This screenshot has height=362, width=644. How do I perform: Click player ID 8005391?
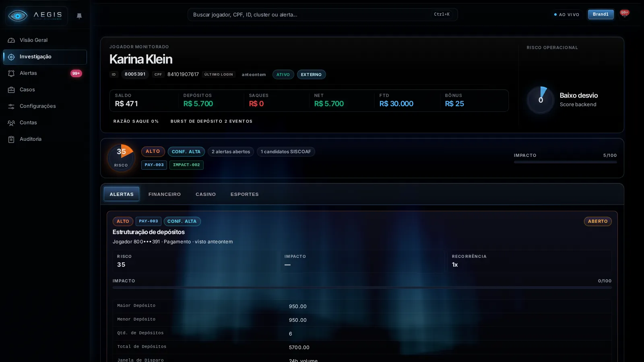point(135,74)
